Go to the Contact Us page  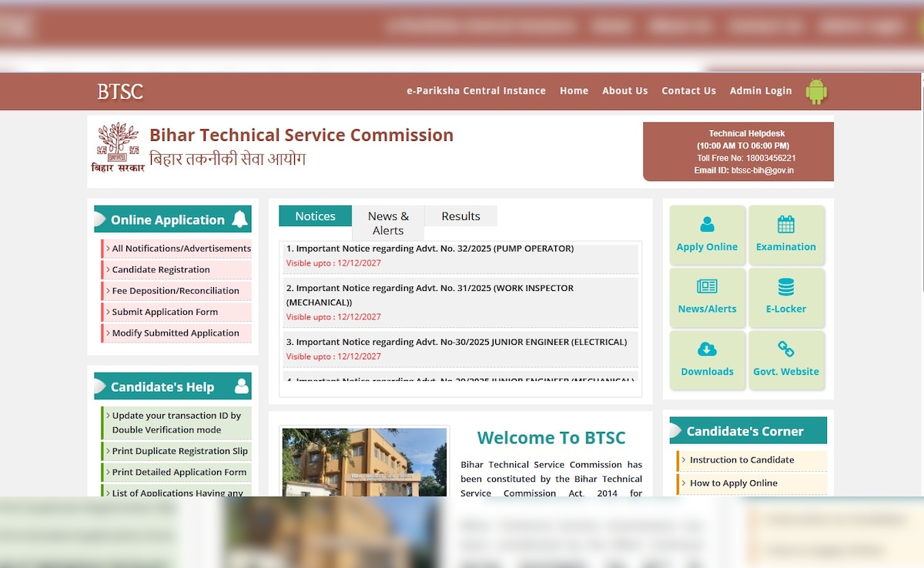click(688, 91)
